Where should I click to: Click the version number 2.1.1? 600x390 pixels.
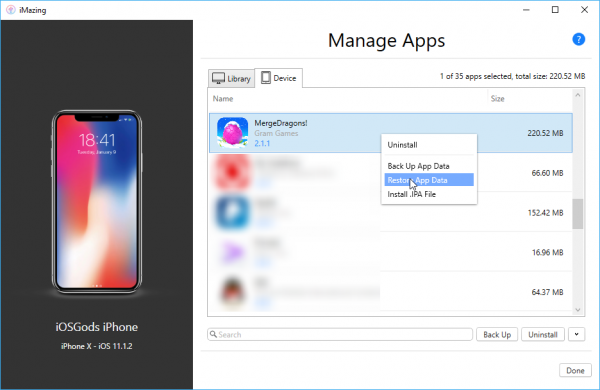pyautogui.click(x=262, y=144)
